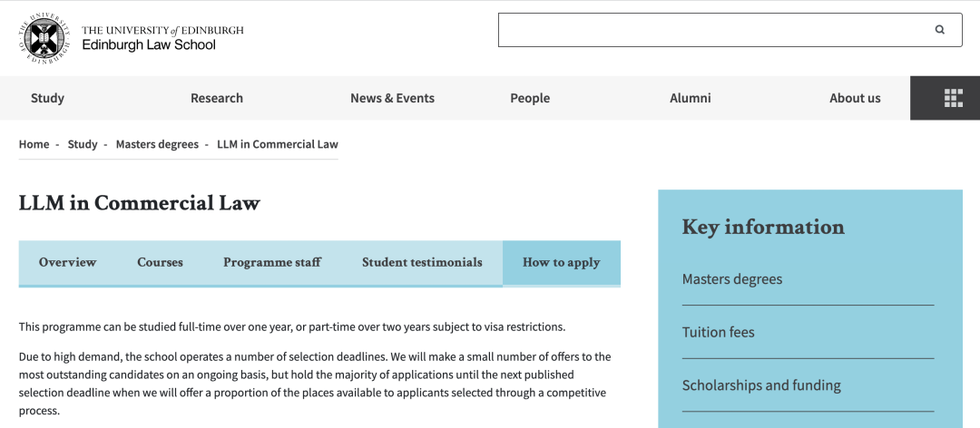Screen dimensions: 980x428
Task: Switch to the Overview tab
Action: coord(67,262)
